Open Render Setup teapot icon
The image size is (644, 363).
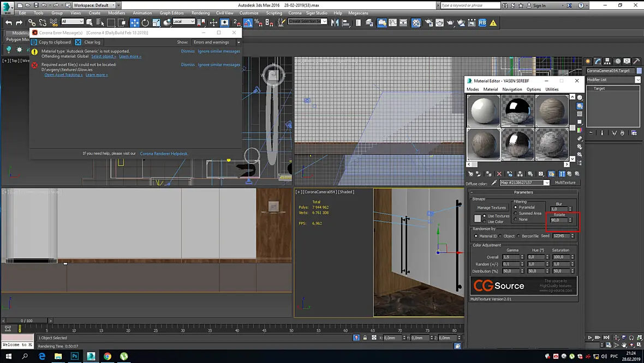(428, 22)
